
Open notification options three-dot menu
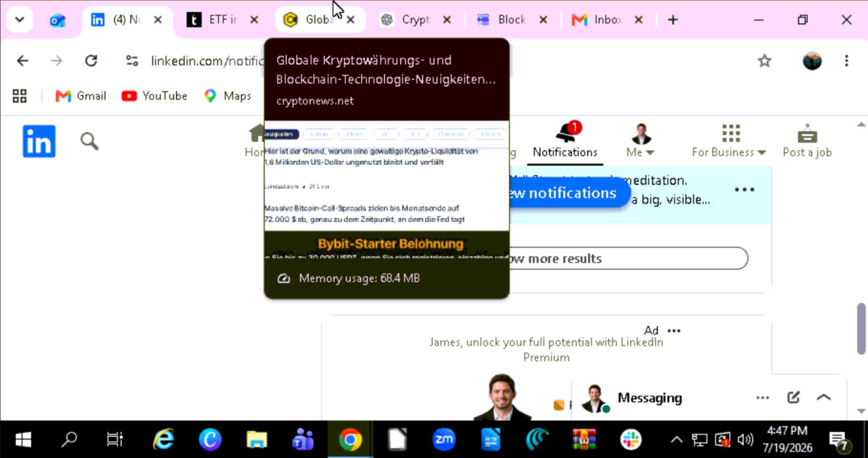point(744,190)
